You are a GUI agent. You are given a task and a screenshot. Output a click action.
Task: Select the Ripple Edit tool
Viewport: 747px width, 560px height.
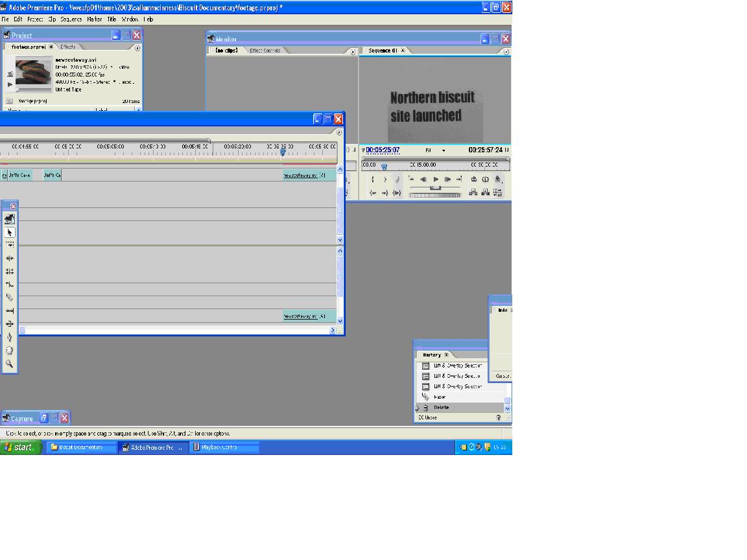10,258
